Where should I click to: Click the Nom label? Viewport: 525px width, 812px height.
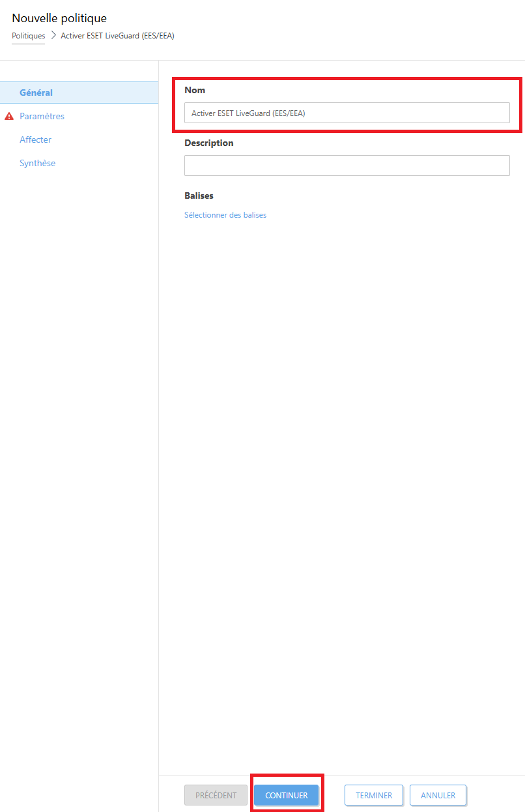[x=195, y=90]
